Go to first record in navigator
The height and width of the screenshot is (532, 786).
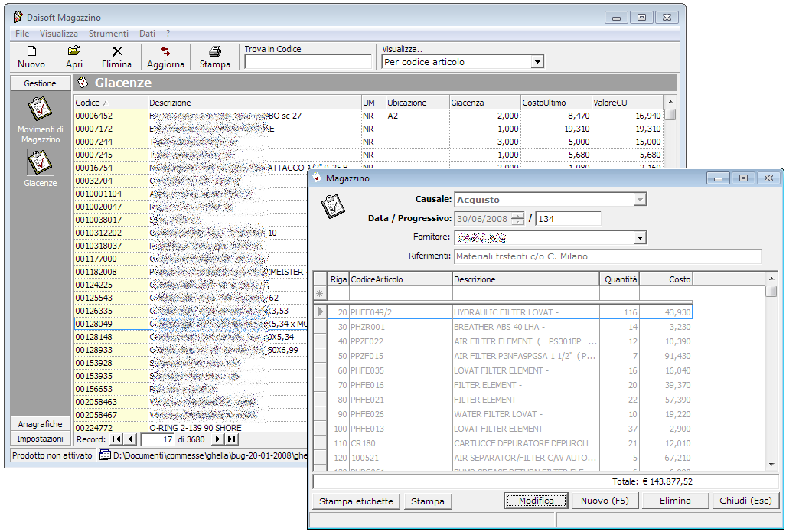[116, 439]
